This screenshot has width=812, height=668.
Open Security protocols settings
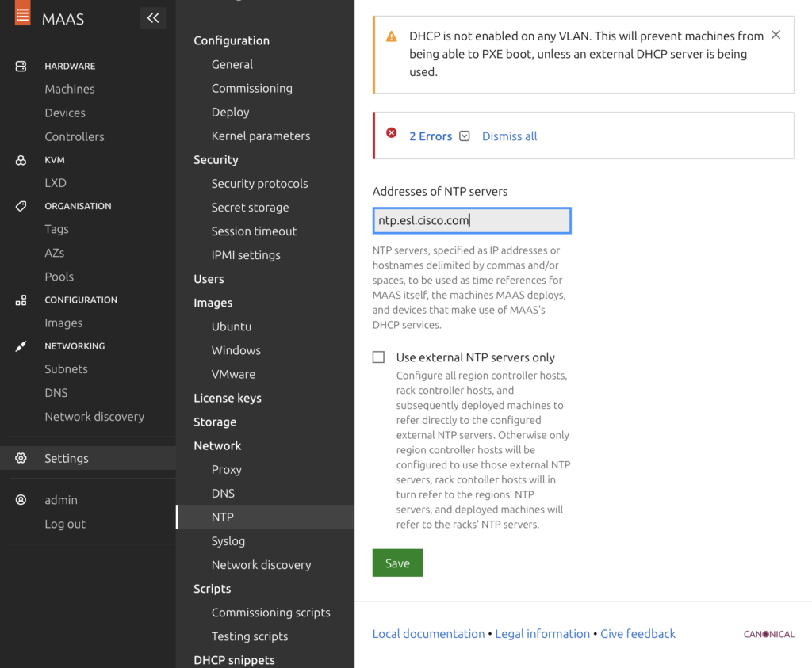[x=259, y=184]
